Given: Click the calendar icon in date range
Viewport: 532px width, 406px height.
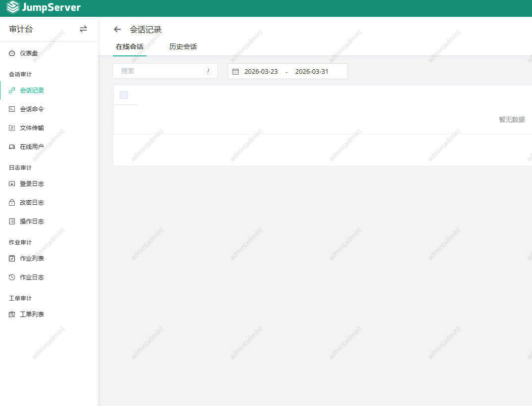Looking at the screenshot, I should tap(236, 72).
